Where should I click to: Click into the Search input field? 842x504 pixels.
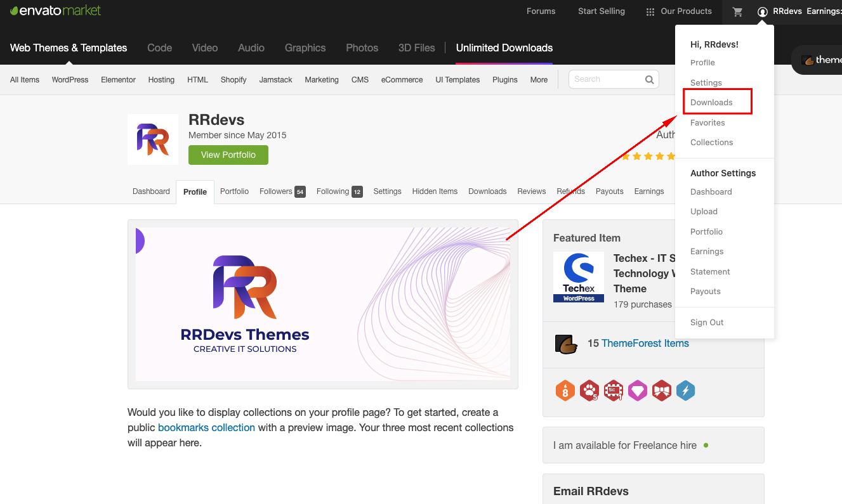tap(606, 80)
